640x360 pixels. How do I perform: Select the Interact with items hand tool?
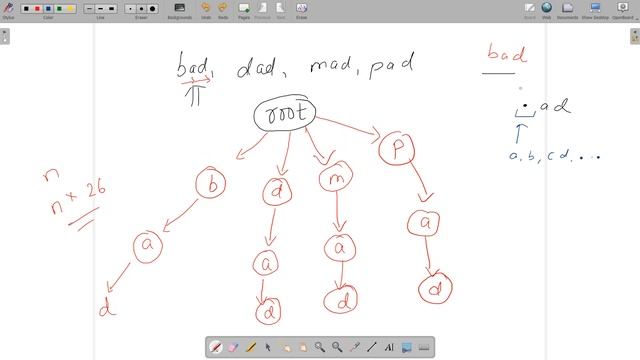tap(285, 347)
